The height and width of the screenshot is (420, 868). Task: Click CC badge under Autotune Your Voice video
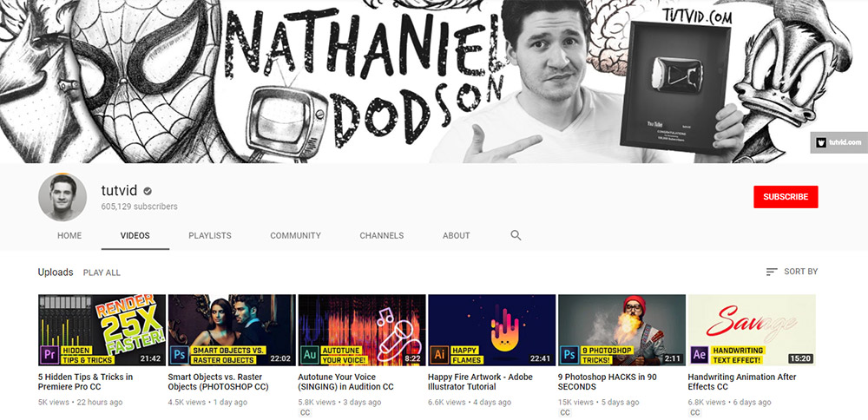[305, 413]
